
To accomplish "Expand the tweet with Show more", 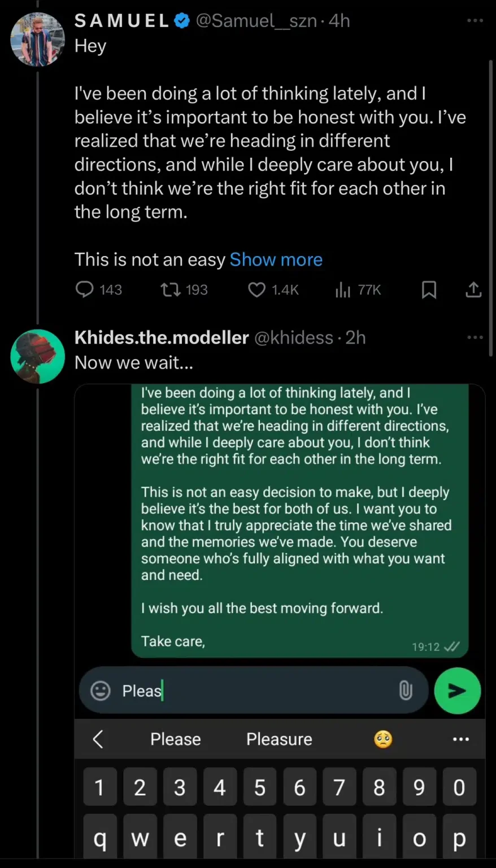I will pos(276,259).
